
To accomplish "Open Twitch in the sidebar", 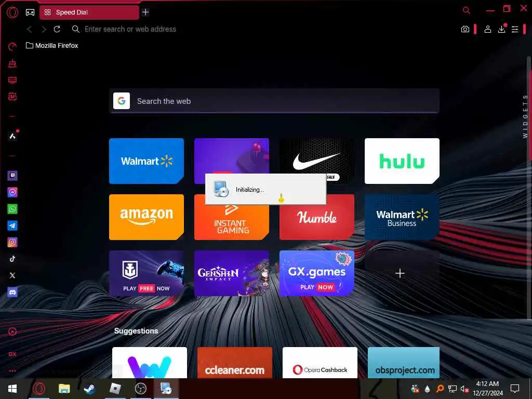I will 12,176.
